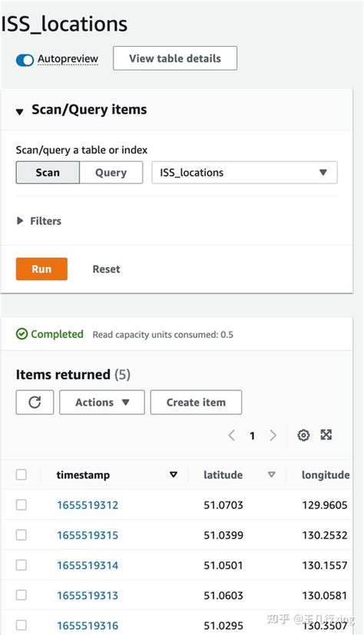Expand the results table to fullscreen

(x=326, y=435)
